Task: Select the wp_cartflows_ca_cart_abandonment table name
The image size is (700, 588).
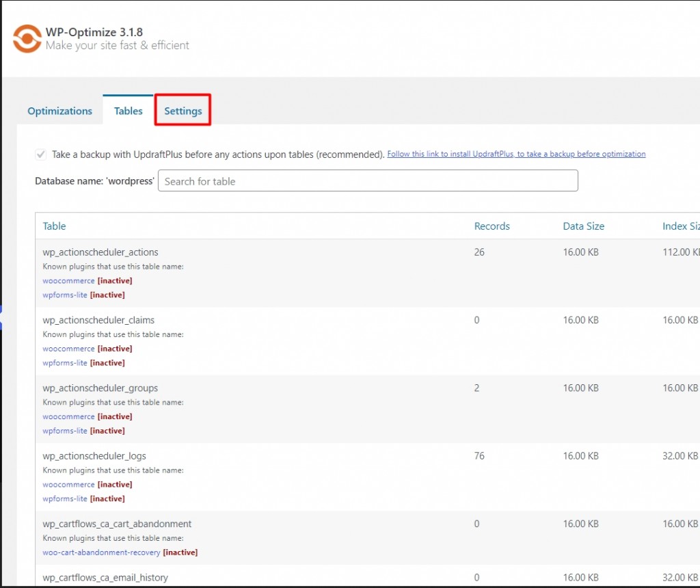Action: (x=117, y=524)
